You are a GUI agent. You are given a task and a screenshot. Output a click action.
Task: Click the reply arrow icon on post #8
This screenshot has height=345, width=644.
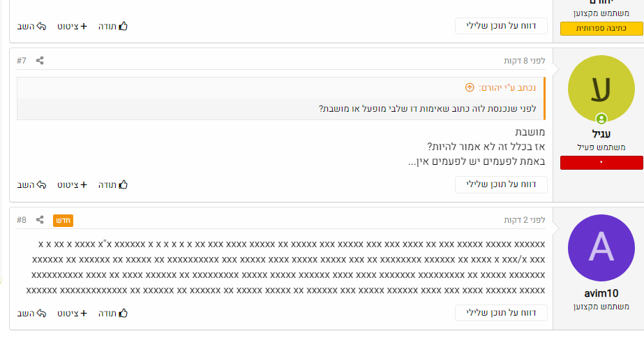pos(40,313)
